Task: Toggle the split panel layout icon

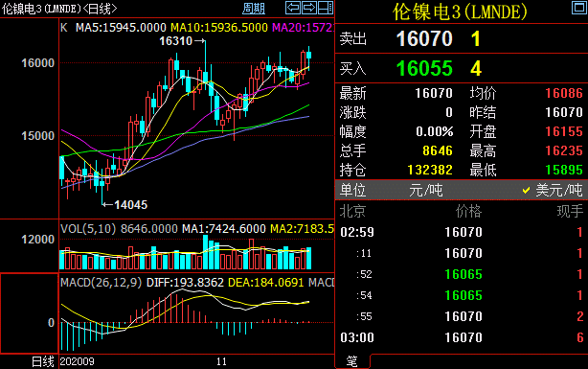Action: click(326, 8)
